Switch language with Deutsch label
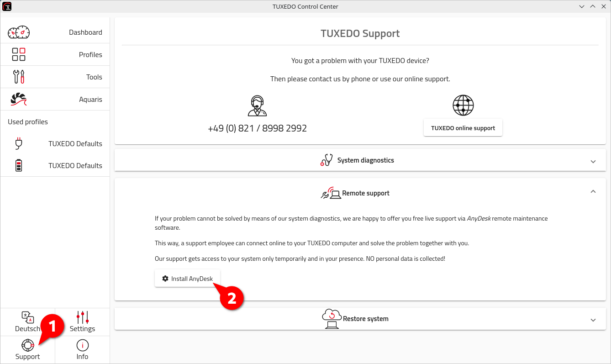Viewport: 611px width, 364px height. [28, 329]
